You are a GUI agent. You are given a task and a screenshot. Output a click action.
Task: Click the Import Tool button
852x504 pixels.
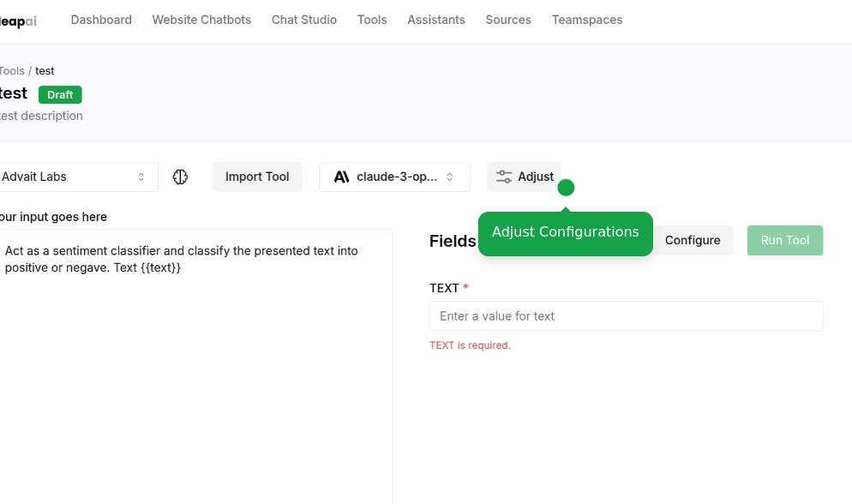(x=257, y=177)
